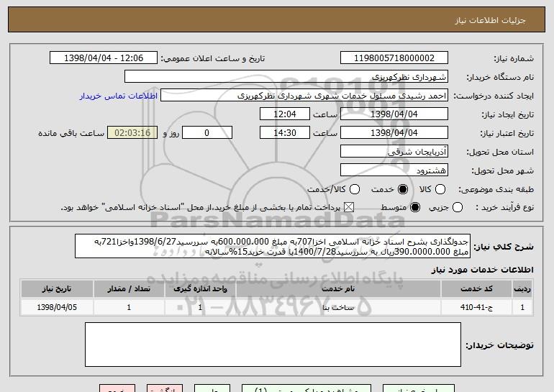Select the کالا radio button
Image resolution: width=554 pixels, height=392 pixels.
[440, 189]
